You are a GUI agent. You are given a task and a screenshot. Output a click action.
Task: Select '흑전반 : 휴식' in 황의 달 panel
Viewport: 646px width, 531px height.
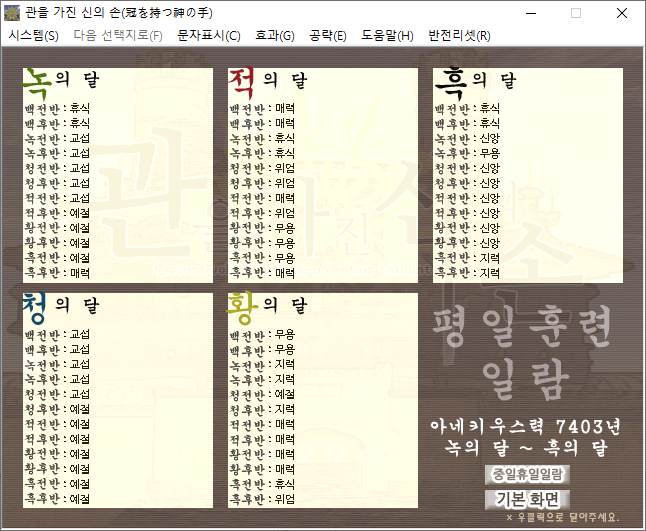262,484
